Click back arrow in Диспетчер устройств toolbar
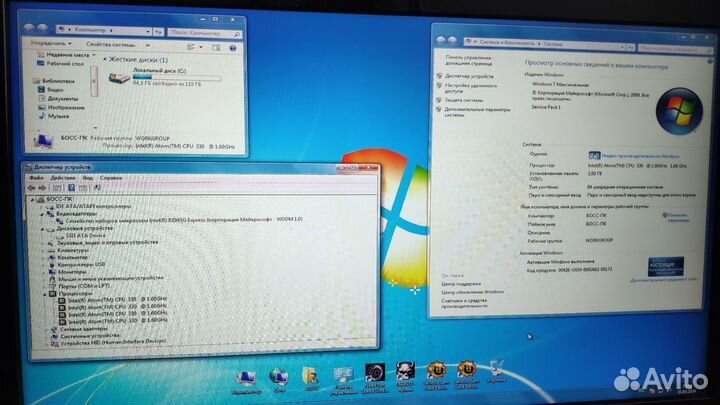Image resolution: width=720 pixels, height=405 pixels. click(31, 188)
